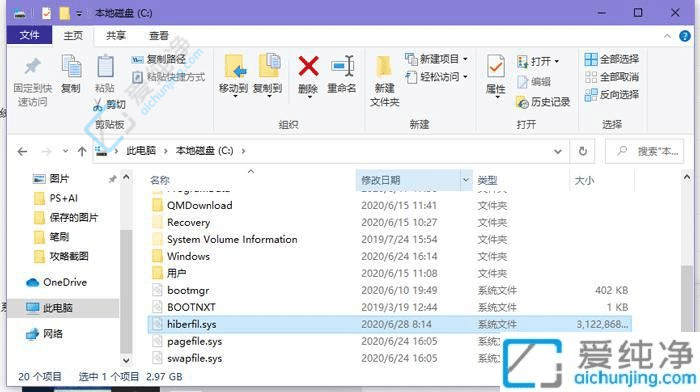The image size is (700, 392).
Task: Select 此电脑 in the navigation pane
Action: pyautogui.click(x=62, y=308)
